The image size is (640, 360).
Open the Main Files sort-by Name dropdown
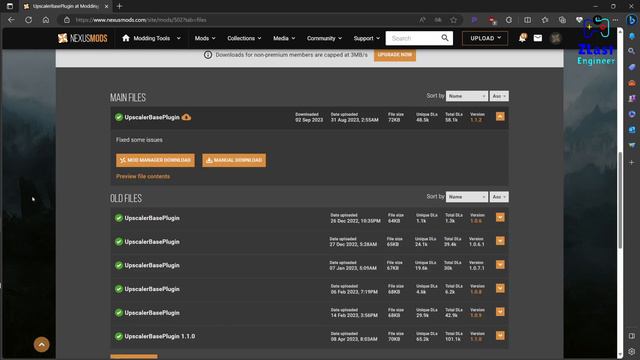[467, 96]
